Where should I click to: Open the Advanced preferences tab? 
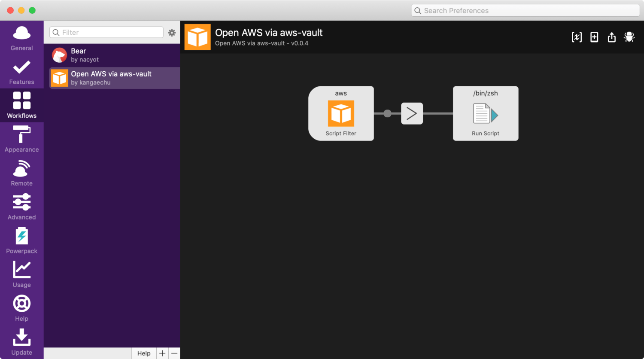pos(21,207)
